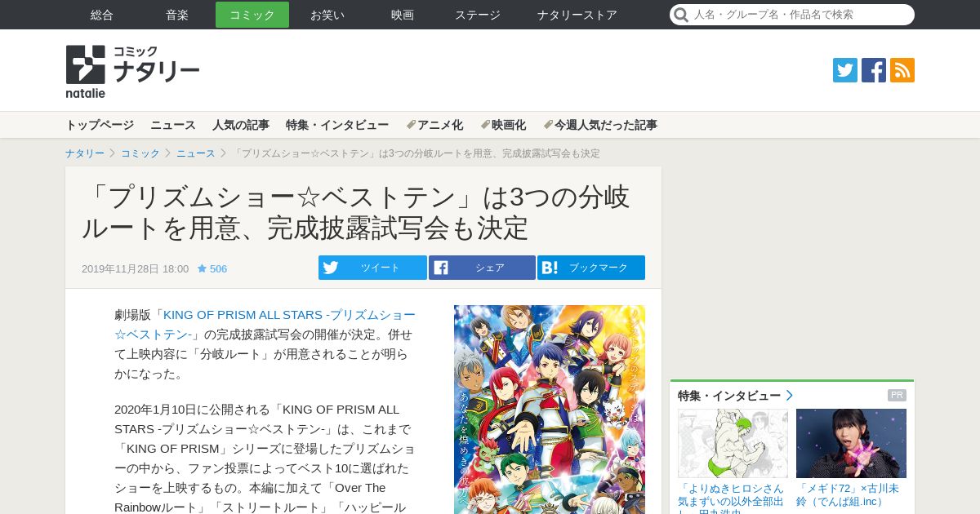Click the ブックマーク button
This screenshot has width=980, height=514.
coord(591,268)
